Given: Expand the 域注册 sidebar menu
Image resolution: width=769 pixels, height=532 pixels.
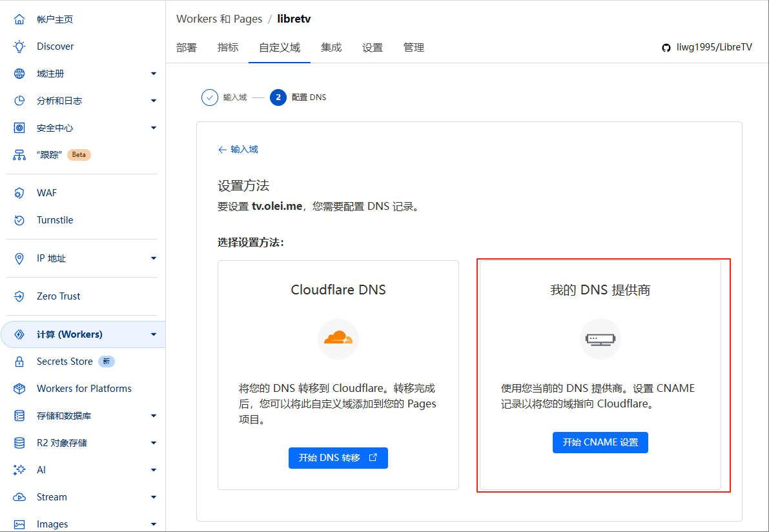Looking at the screenshot, I should pyautogui.click(x=154, y=74).
